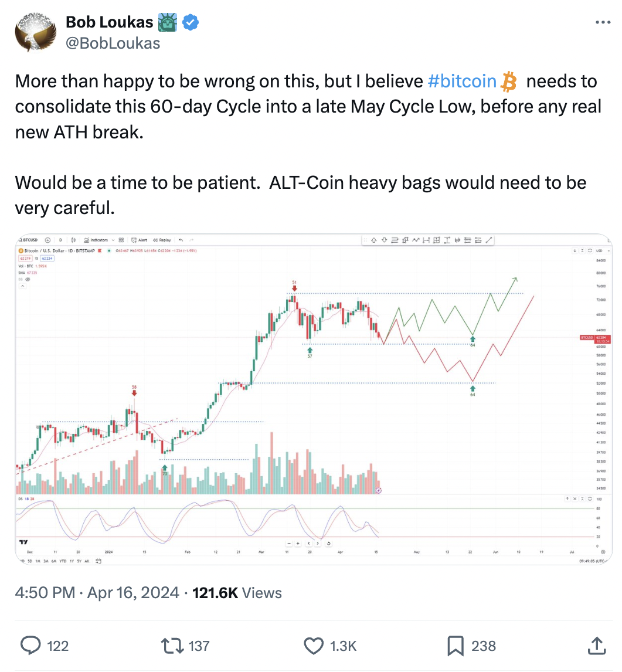Viewport: 622px width, 672px height.
Task: Follow the #bitcoin hashtag link
Action: point(462,81)
